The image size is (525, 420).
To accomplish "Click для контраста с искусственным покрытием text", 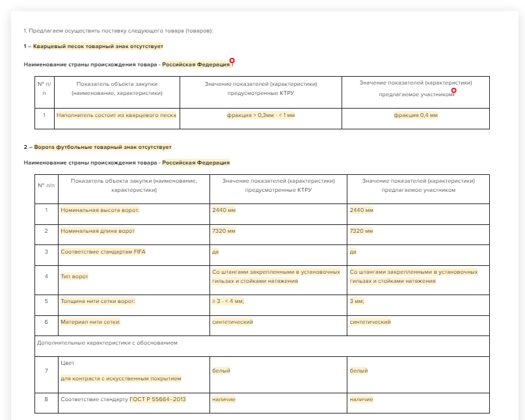I will (121, 378).
